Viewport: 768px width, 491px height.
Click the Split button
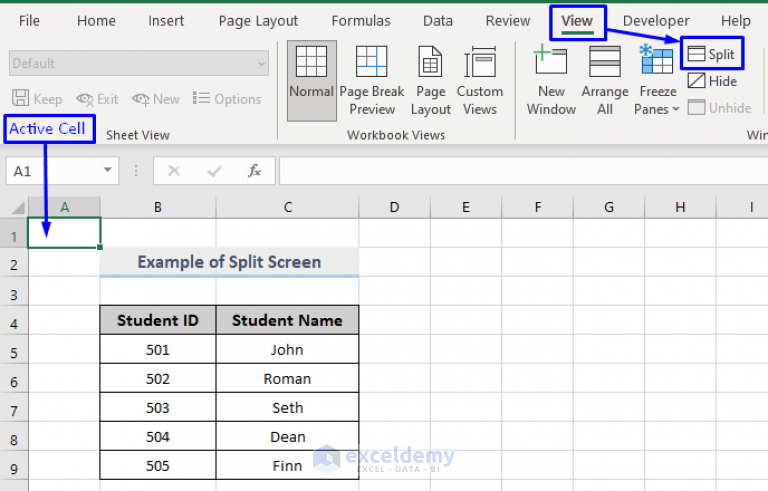pos(712,54)
